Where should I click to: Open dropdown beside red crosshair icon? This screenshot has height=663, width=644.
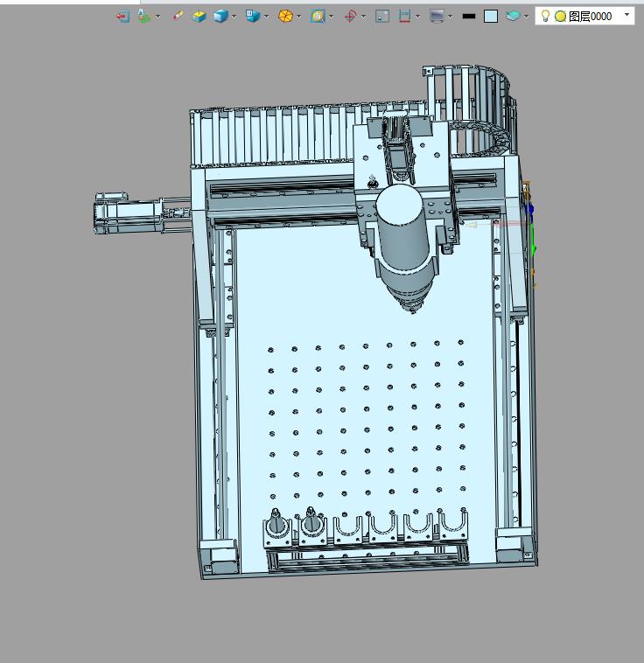pyautogui.click(x=364, y=17)
